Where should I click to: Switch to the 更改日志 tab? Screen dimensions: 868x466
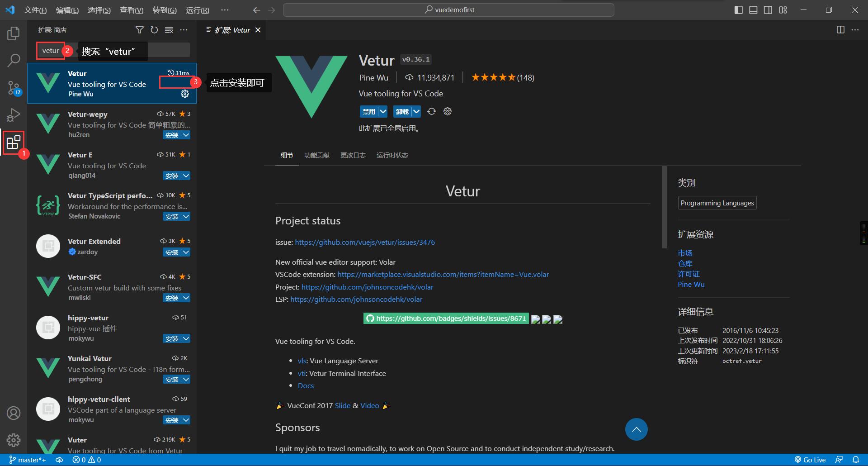[x=353, y=155]
